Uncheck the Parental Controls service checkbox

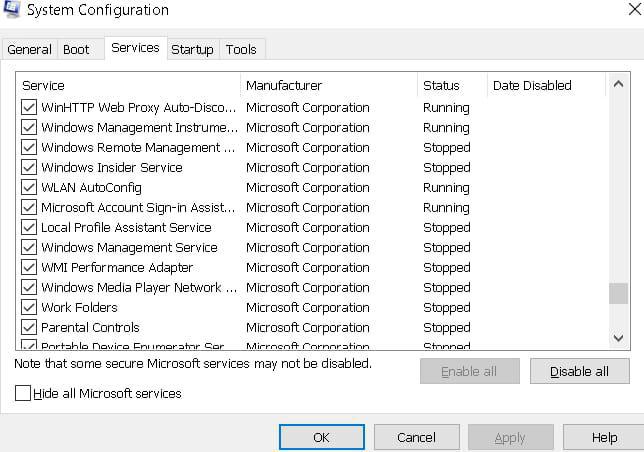click(x=29, y=328)
